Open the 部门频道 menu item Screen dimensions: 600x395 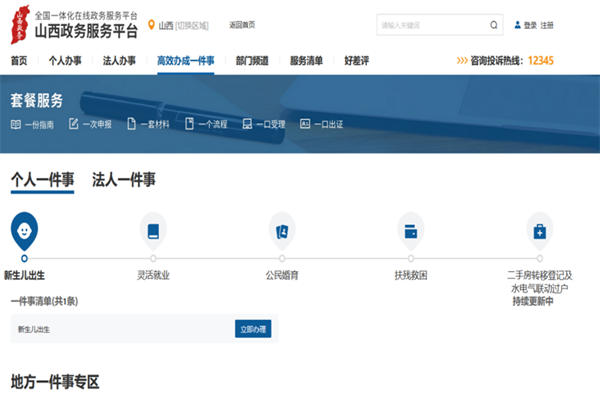click(x=252, y=60)
